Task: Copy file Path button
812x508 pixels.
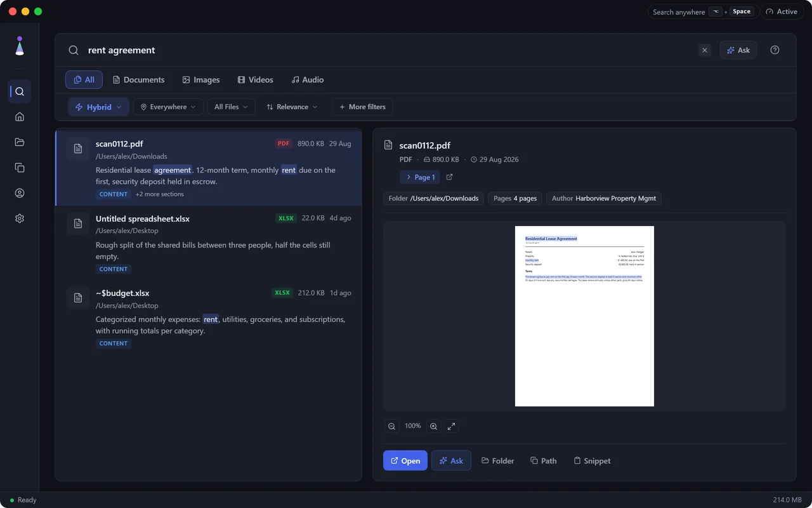Action: click(x=544, y=460)
